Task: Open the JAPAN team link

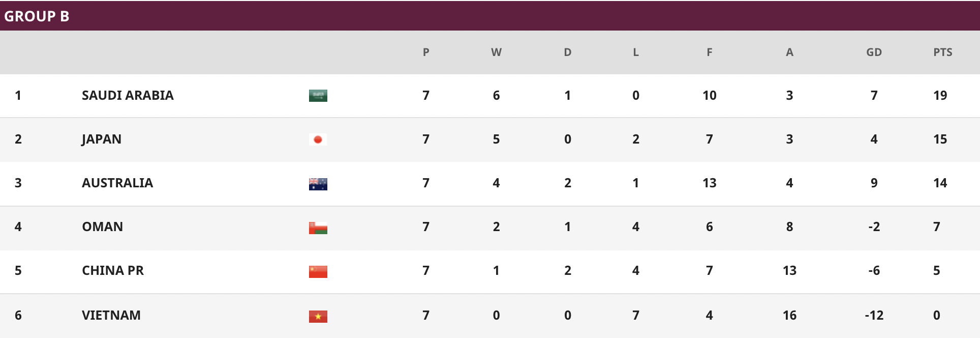Action: 102,139
